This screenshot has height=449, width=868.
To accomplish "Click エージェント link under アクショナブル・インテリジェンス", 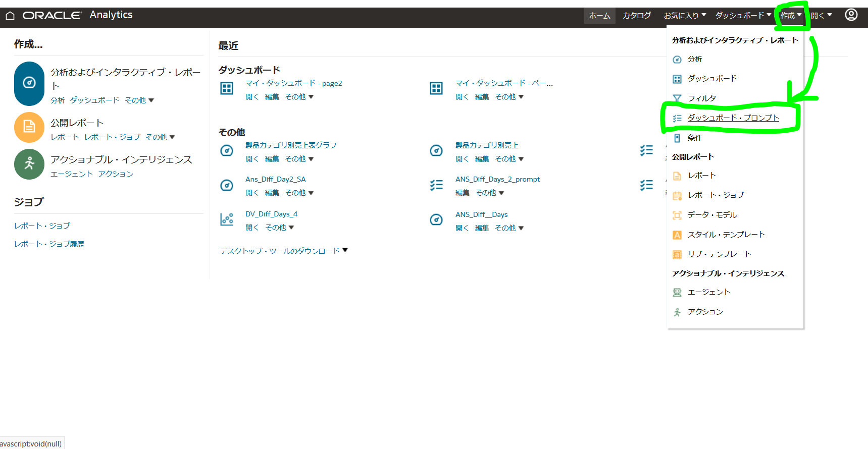I will [72, 174].
